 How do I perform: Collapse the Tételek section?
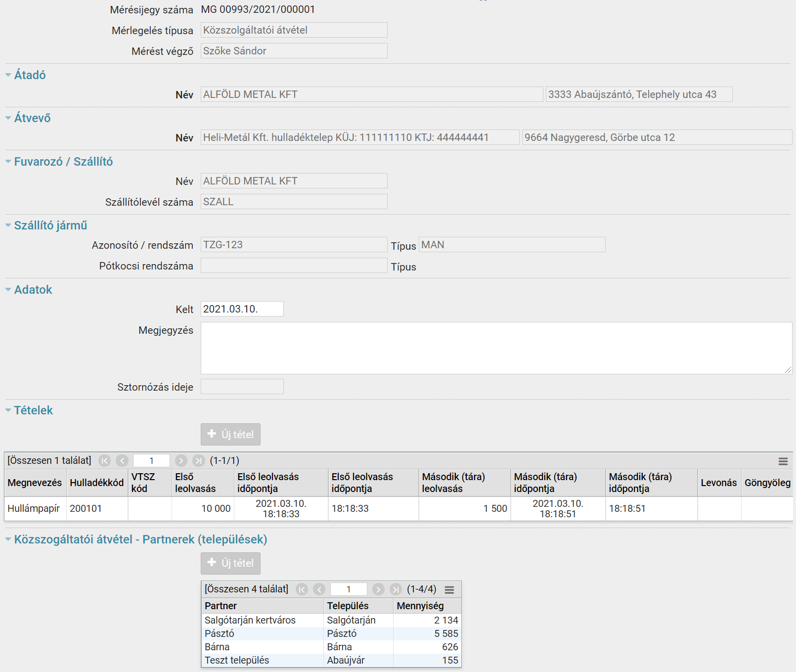click(x=8, y=410)
